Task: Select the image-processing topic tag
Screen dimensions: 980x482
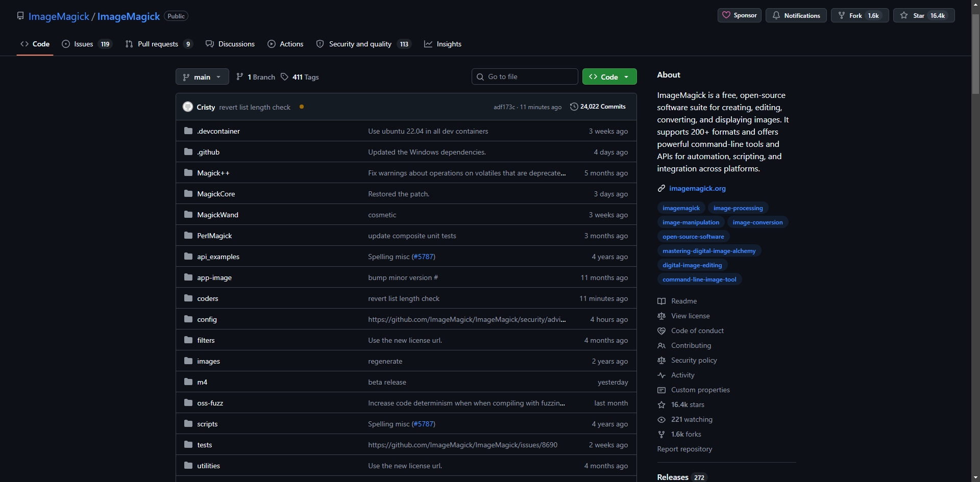Action: tap(738, 208)
